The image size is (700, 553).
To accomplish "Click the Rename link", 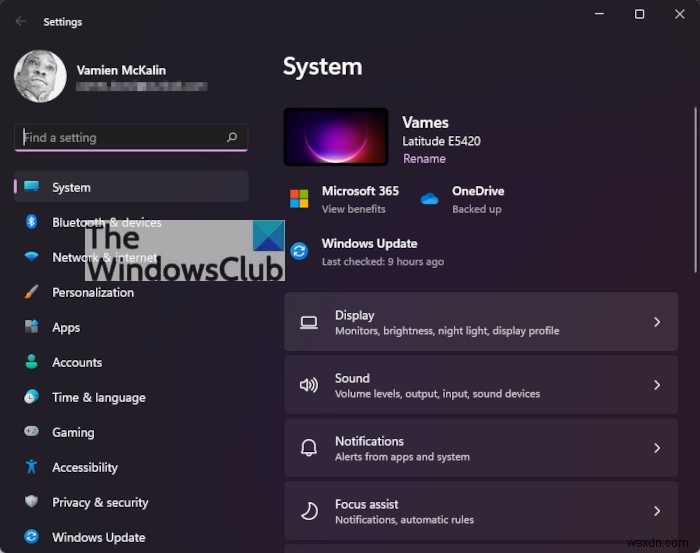I will tap(424, 158).
